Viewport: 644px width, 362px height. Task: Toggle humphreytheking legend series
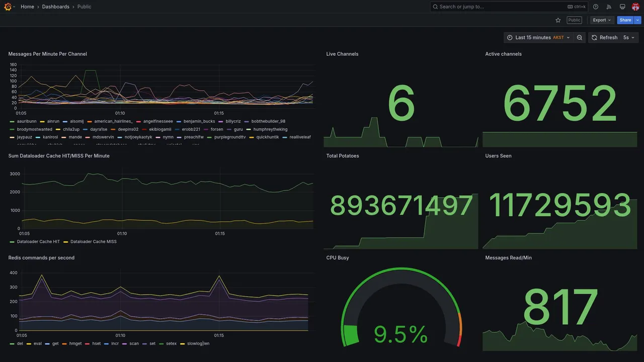tap(270, 129)
